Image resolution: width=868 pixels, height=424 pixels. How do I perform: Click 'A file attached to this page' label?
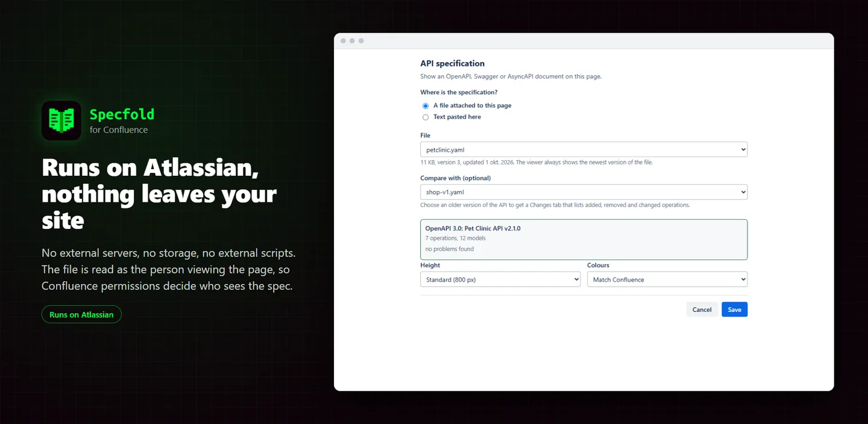[x=472, y=105]
